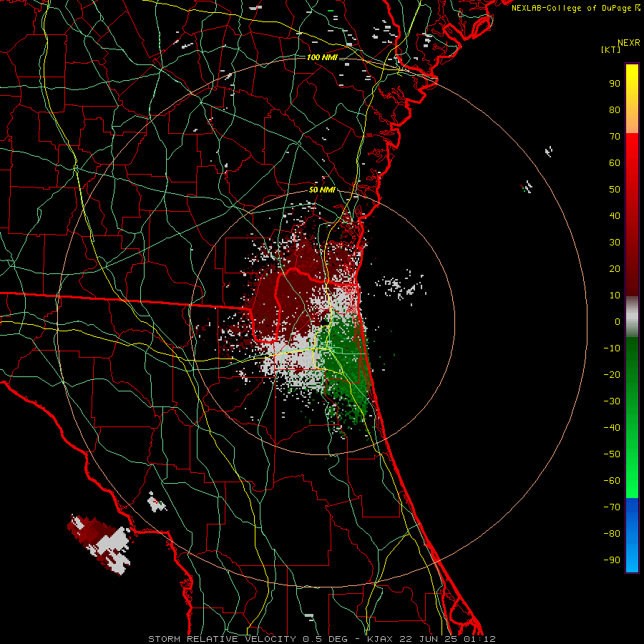Screen dimensions: 644x644
Task: Click the -60 knot scale label
Action: [x=612, y=481]
